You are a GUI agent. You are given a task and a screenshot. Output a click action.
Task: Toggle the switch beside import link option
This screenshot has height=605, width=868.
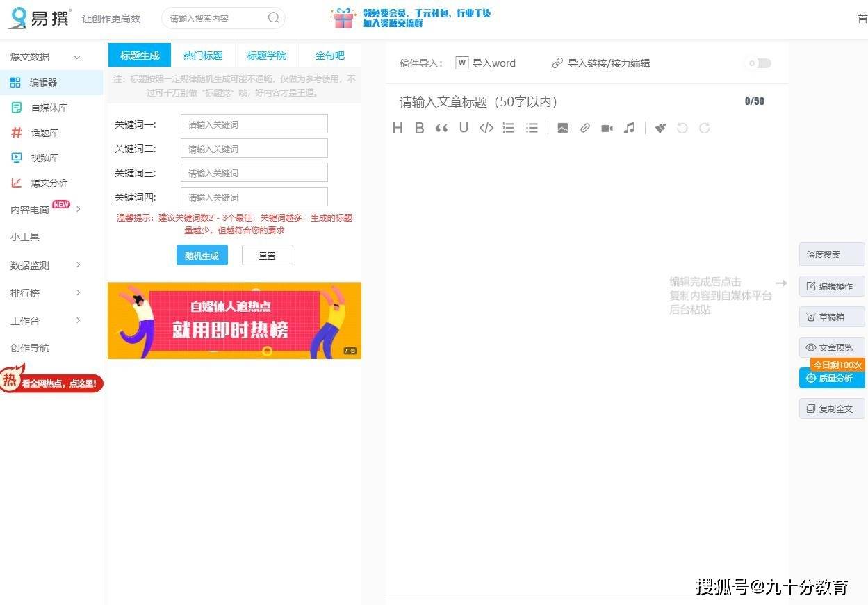pos(758,63)
